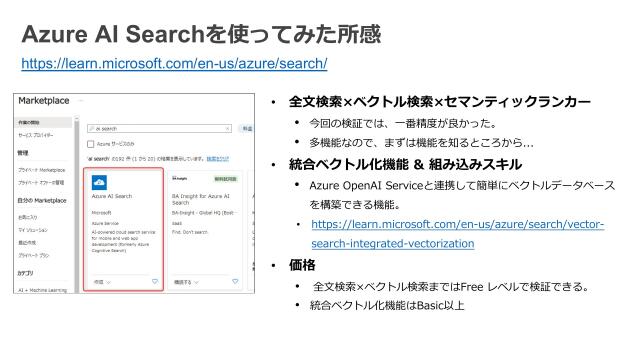The width and height of the screenshot is (640, 360).
Task: Click the BA Insight logo
Action: click(x=180, y=179)
